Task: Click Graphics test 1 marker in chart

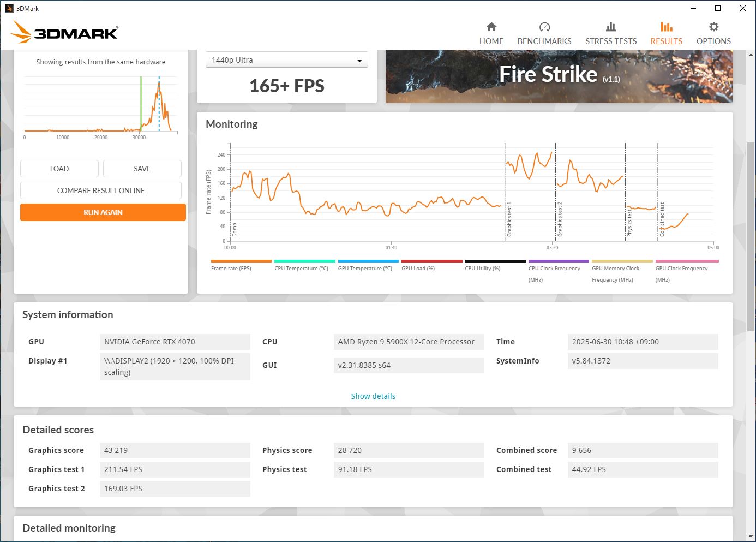Action: pyautogui.click(x=509, y=219)
